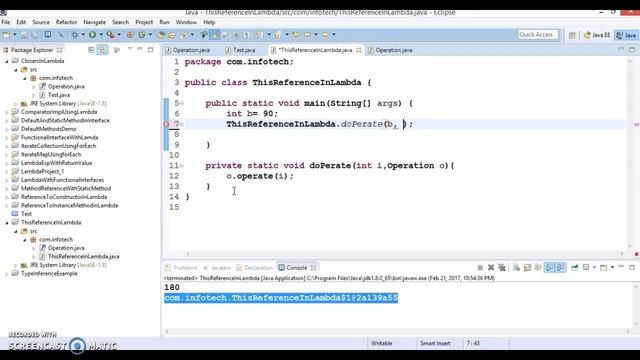Switch to the Javadoc view tab
The width and height of the screenshot is (640, 360).
pyautogui.click(x=217, y=268)
